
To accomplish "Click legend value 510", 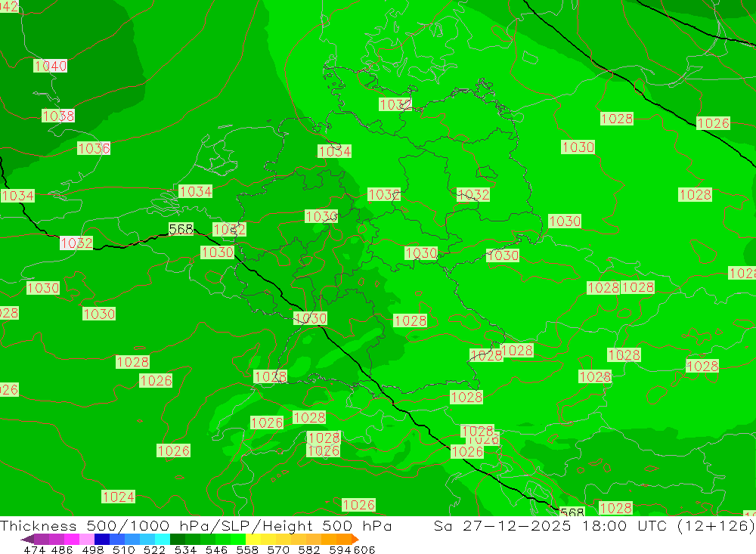I will [x=124, y=549].
